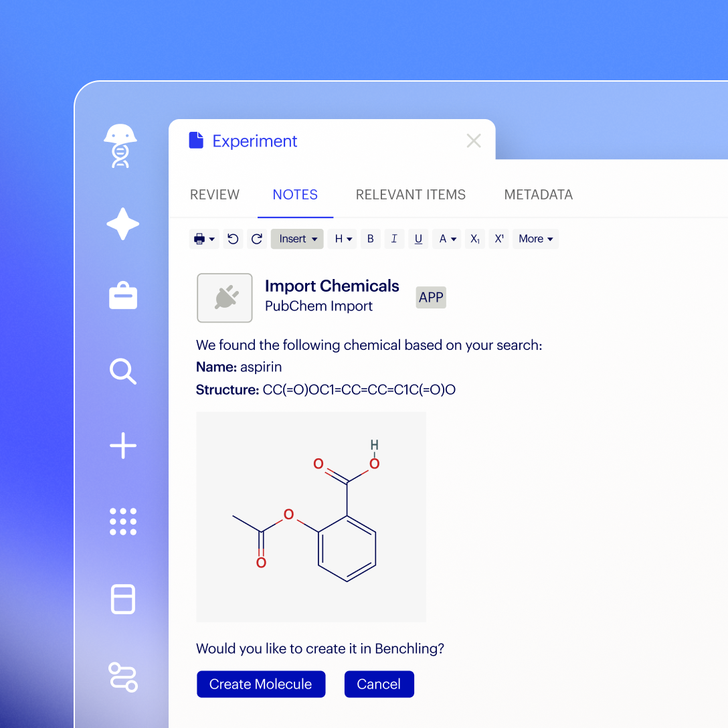Click the Experiment tab title
Screen dimensions: 728x728
pos(254,141)
